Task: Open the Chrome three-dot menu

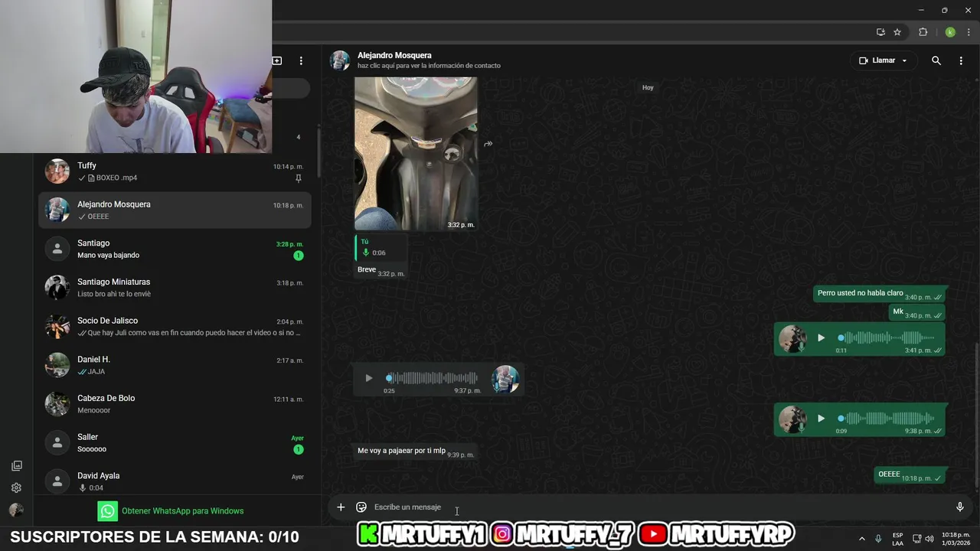Action: [969, 32]
